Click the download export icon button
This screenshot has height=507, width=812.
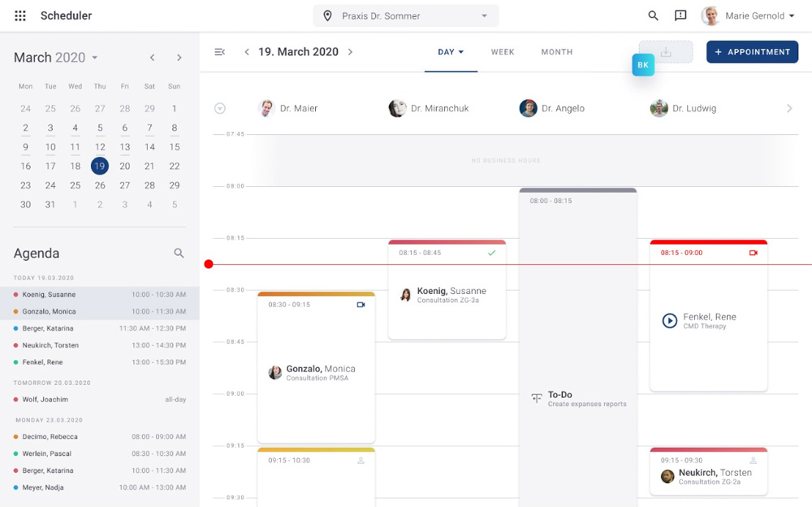[666, 52]
